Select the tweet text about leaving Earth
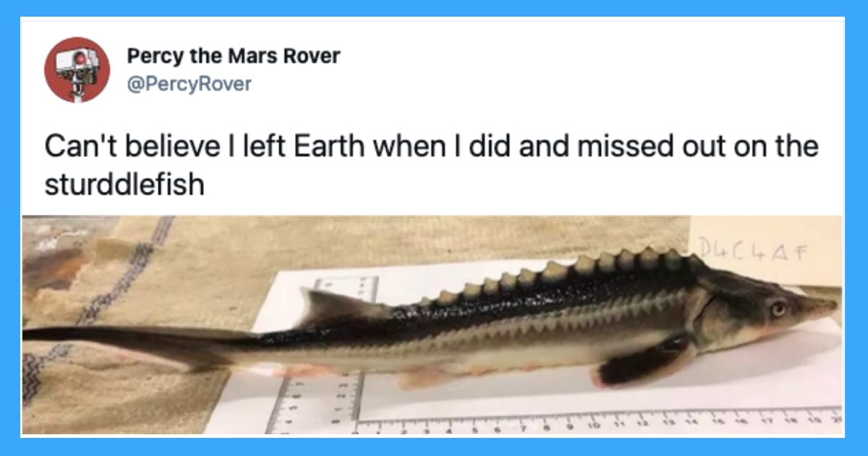Screen dimensions: 868x456 pyautogui.click(x=431, y=165)
